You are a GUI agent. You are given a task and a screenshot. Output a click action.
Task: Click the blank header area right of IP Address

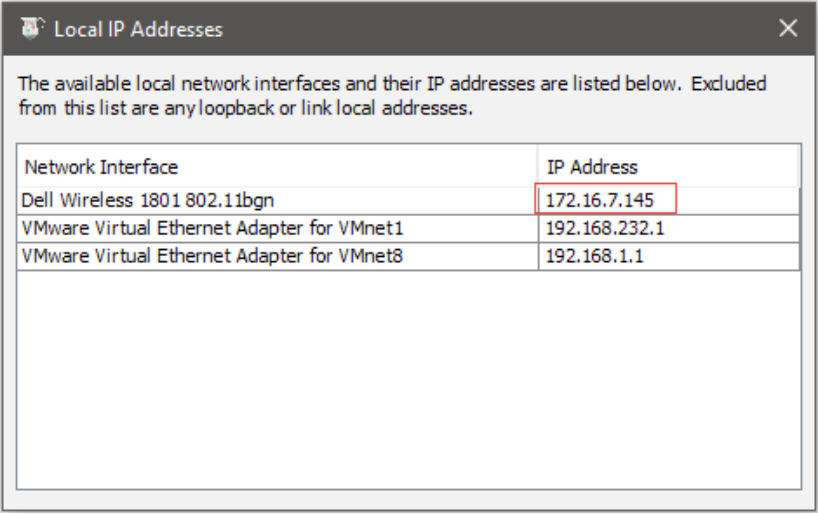point(780,166)
